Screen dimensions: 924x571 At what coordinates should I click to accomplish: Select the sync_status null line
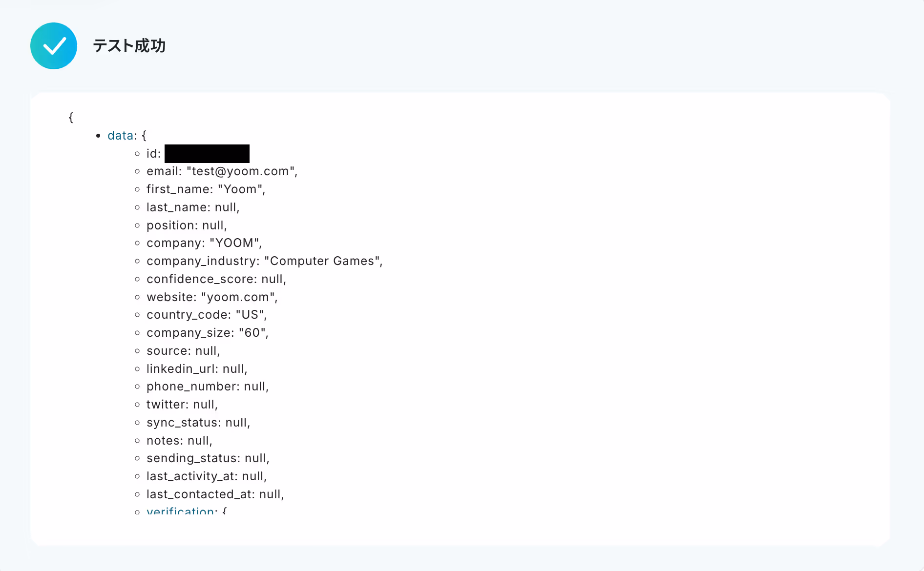(198, 423)
